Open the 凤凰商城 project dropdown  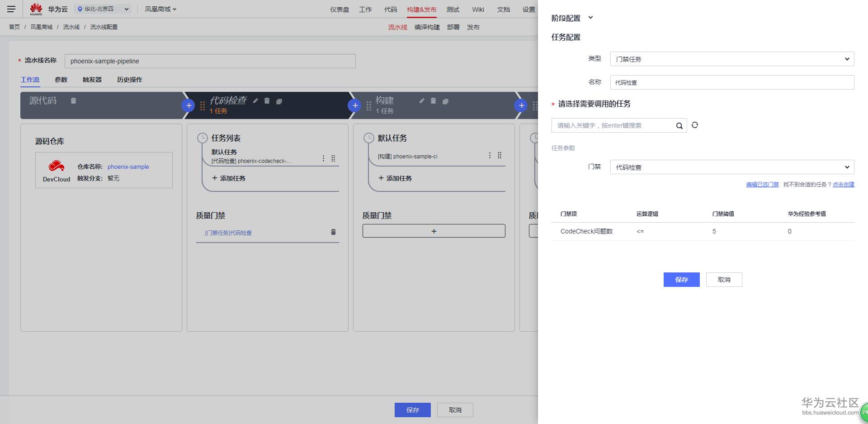[x=160, y=9]
